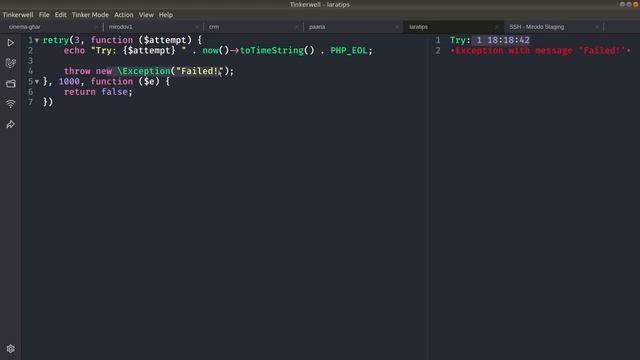Open the Help menu
This screenshot has height=360, width=640.
click(x=166, y=15)
